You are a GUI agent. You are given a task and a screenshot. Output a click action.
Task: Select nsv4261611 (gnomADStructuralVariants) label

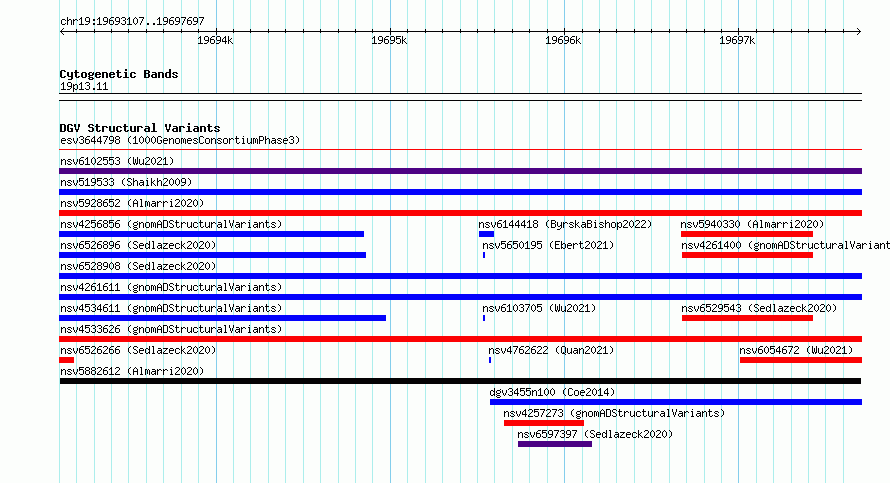[x=171, y=287]
